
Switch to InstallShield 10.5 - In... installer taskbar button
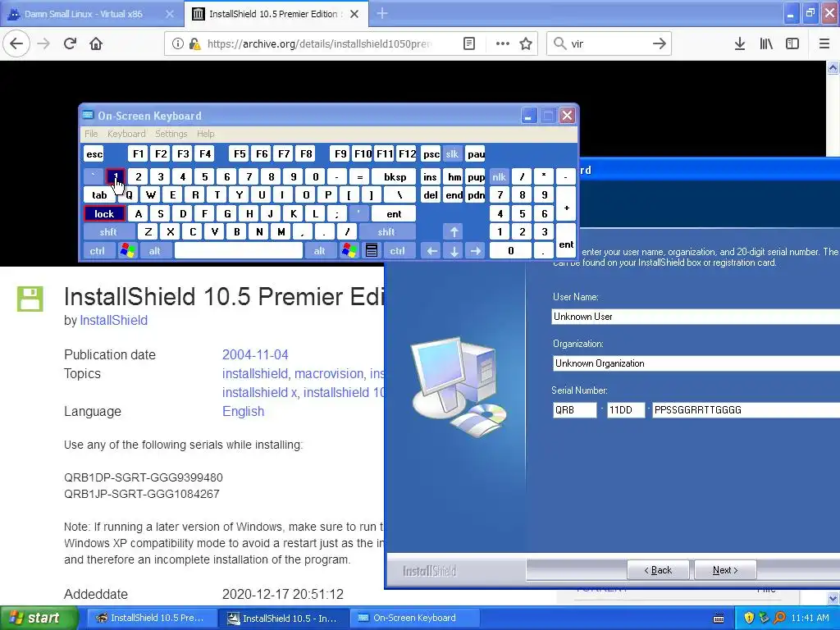284,618
